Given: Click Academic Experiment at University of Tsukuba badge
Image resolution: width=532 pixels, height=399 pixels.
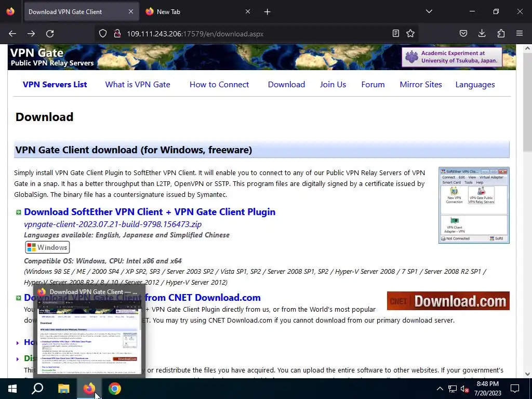Looking at the screenshot, I should (452, 57).
